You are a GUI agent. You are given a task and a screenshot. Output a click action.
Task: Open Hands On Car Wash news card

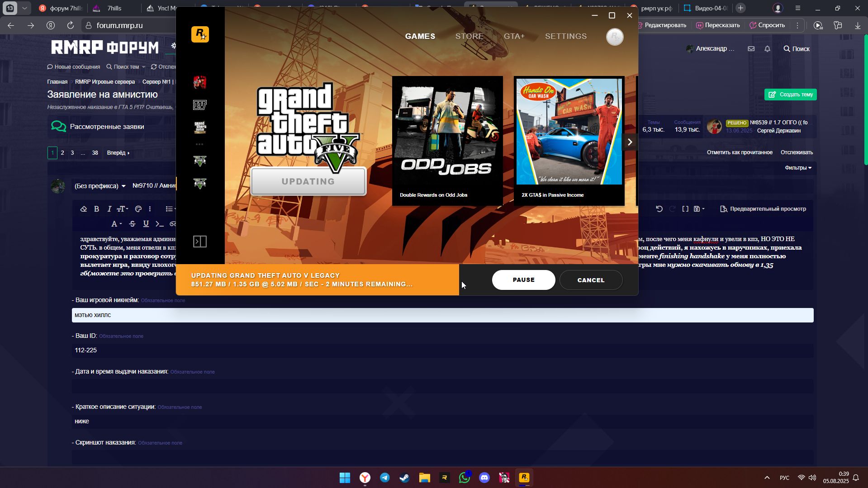tap(569, 141)
